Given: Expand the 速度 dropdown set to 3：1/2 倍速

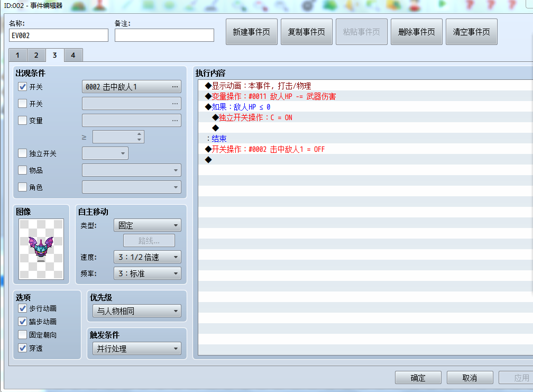Looking at the screenshot, I should tap(147, 257).
